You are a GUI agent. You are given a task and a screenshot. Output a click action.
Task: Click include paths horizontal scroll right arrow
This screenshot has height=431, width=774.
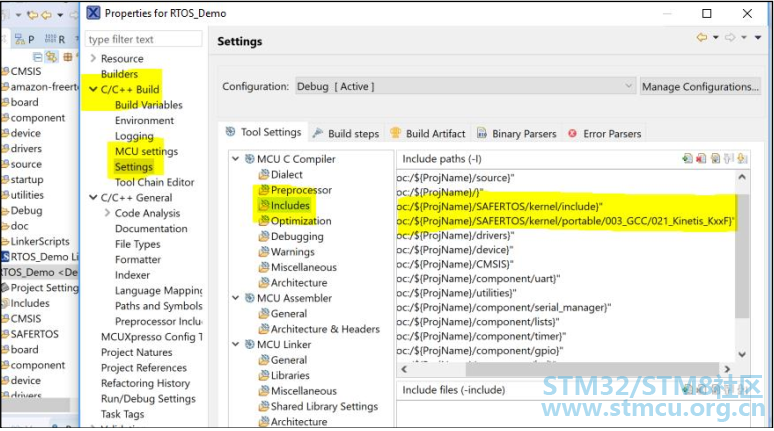(x=727, y=369)
